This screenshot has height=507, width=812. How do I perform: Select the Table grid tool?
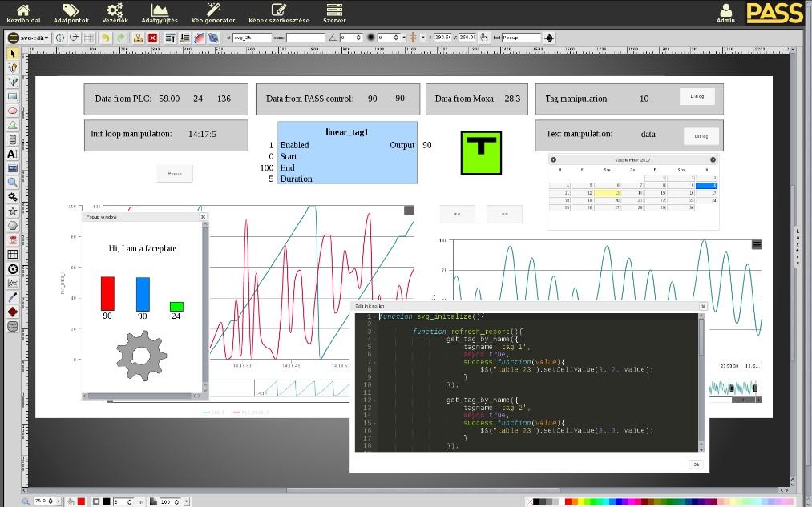(x=13, y=255)
